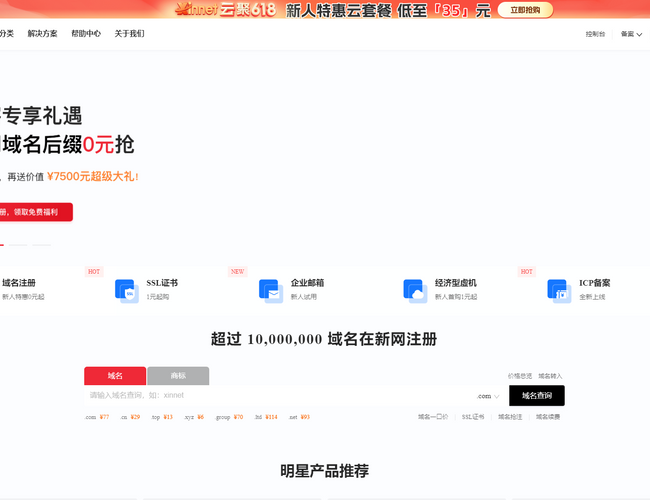Click the ICP备案 product title
This screenshot has width=650, height=500.
[594, 283]
